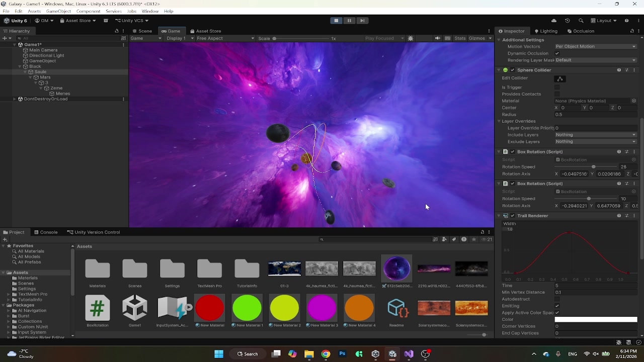Select the BoxRotation C# script asset
Viewport: 644px width, 362px height.
pyautogui.click(x=98, y=308)
